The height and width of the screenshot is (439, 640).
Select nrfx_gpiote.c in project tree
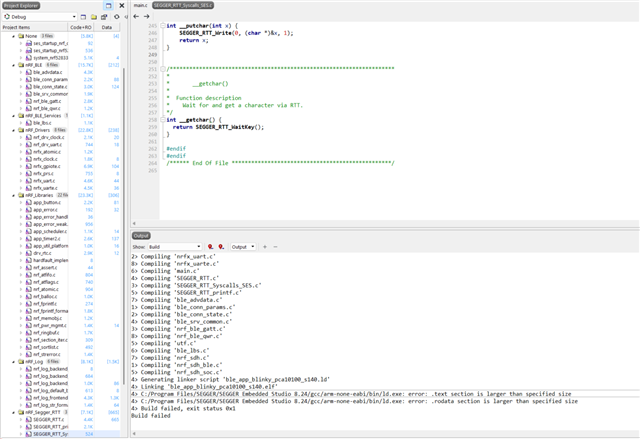[47, 166]
